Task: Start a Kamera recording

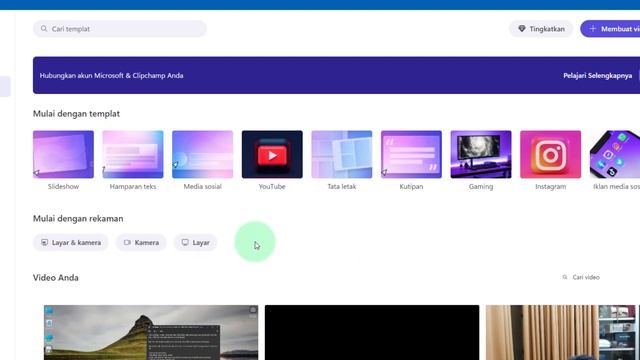Action: 141,242
